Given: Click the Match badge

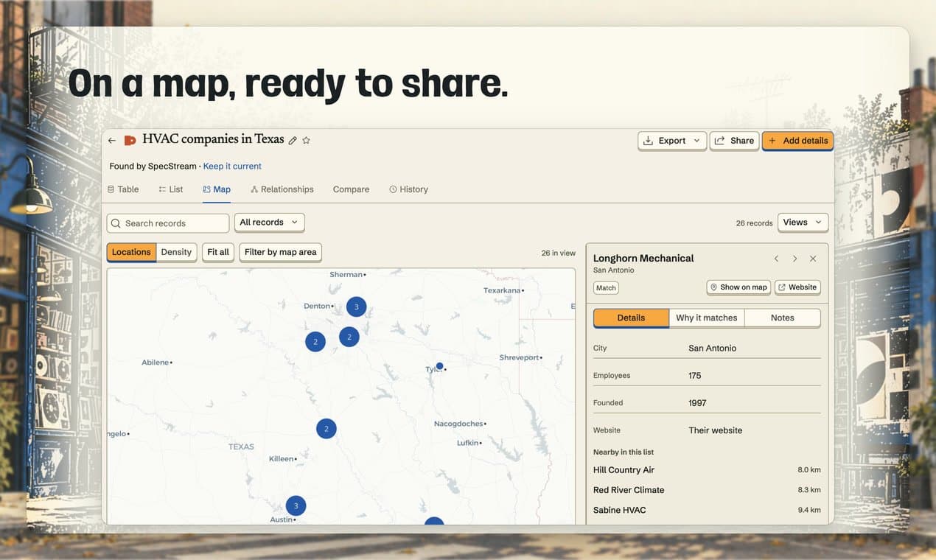Looking at the screenshot, I should click(606, 288).
